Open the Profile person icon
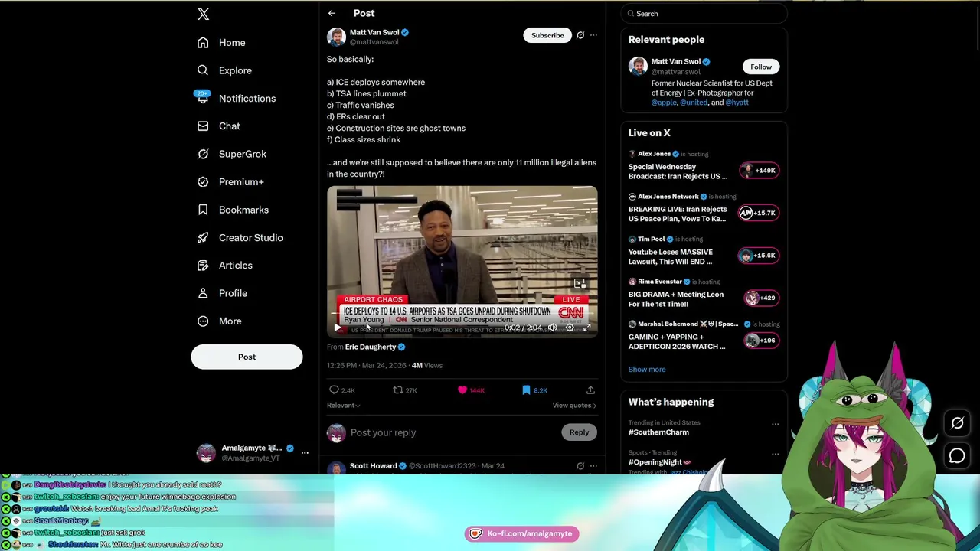Viewport: 980px width, 551px height. pos(203,293)
